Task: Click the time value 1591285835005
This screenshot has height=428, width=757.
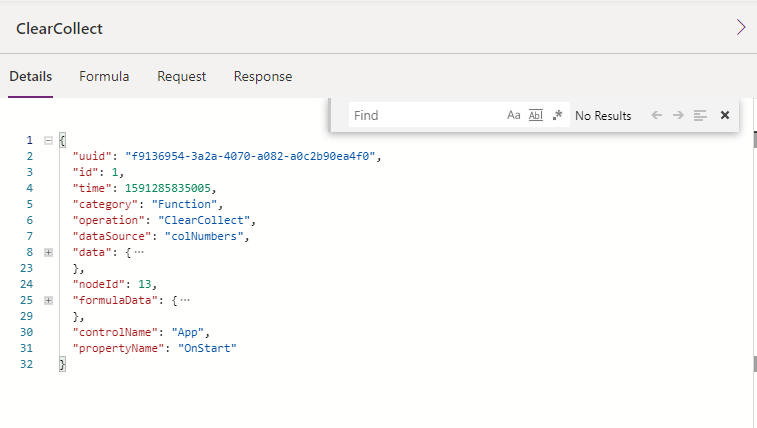Action: (x=168, y=188)
